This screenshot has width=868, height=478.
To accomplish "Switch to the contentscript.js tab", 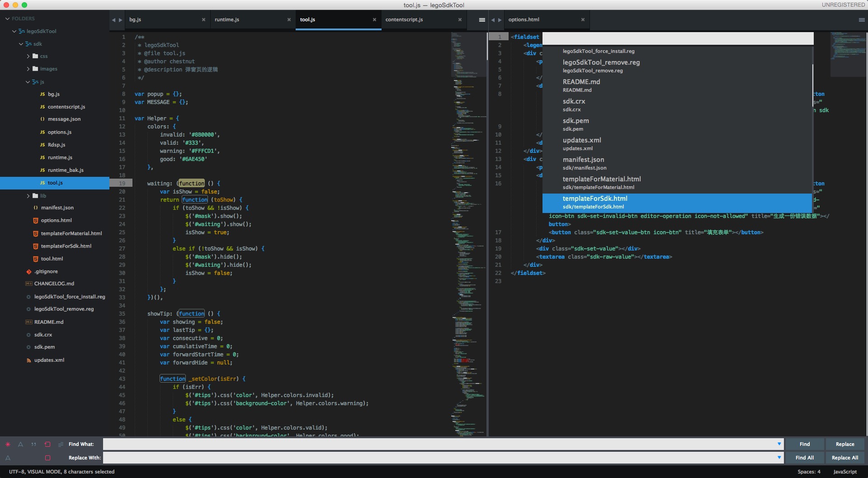I will click(424, 19).
